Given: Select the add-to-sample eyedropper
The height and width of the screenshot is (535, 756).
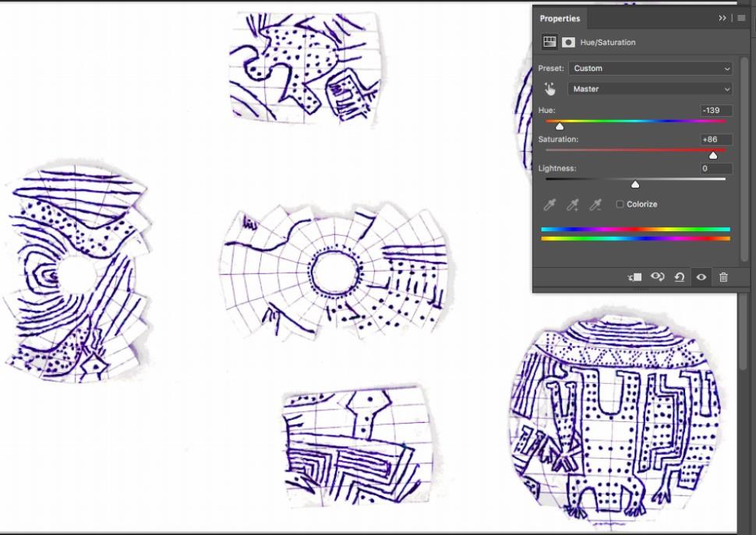Looking at the screenshot, I should (573, 205).
